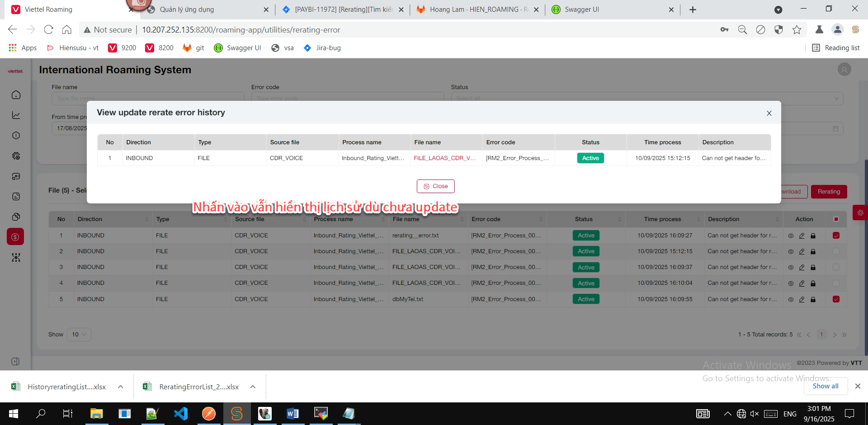Image resolution: width=868 pixels, height=425 pixels.
Task: Expand the HistoryreratingList.xlsx download options chevron
Action: (121, 387)
